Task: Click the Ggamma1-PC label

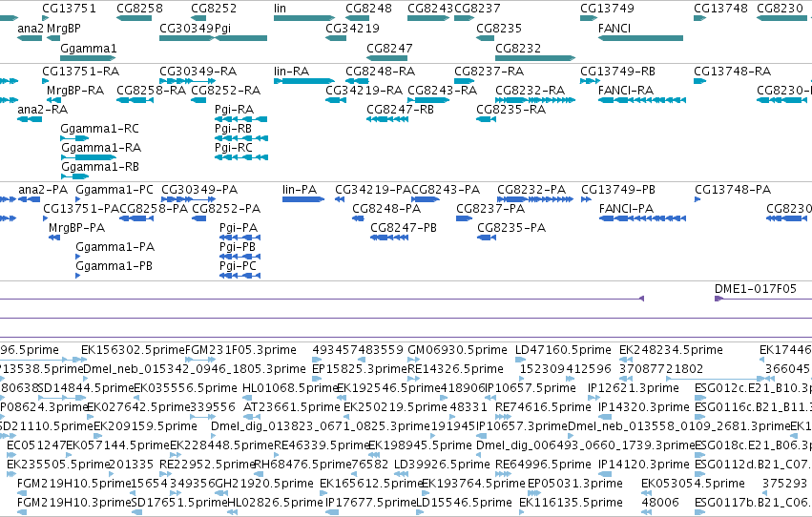Action: tap(115, 190)
